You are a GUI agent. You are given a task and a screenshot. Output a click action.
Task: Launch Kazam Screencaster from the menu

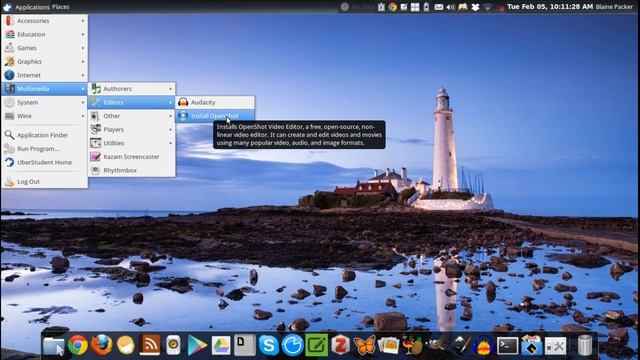pos(132,157)
